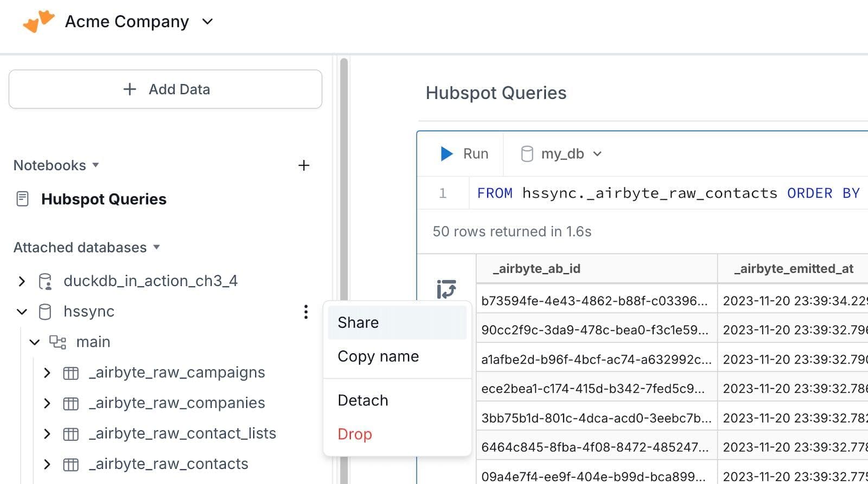Select the cell a1afbe2d-b96f-4bcf-ac74-a632992c...
Viewport: 868px width, 484px height.
tap(597, 359)
